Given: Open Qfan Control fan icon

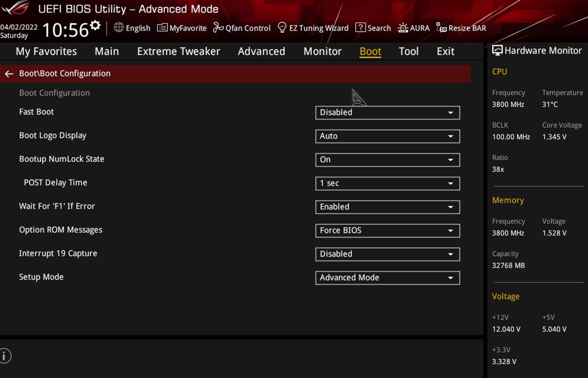Looking at the screenshot, I should click(x=218, y=27).
